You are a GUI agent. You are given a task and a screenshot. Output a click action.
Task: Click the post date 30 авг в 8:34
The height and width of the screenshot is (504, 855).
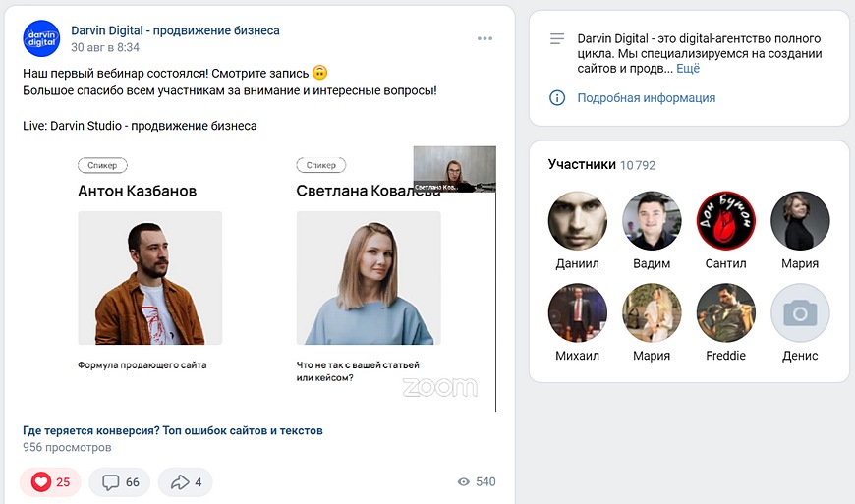(x=105, y=47)
